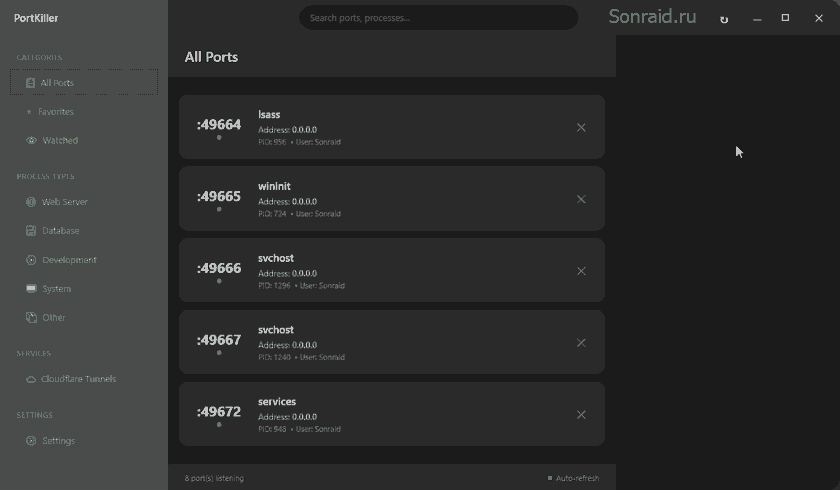Viewport: 840px width, 490px height.
Task: Kill the lsass process on port 49664
Action: click(x=581, y=127)
